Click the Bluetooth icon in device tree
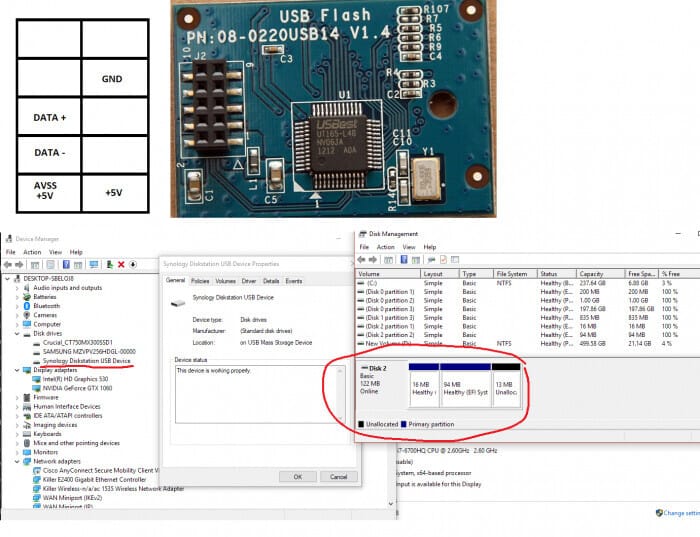700x537 pixels. [27, 306]
